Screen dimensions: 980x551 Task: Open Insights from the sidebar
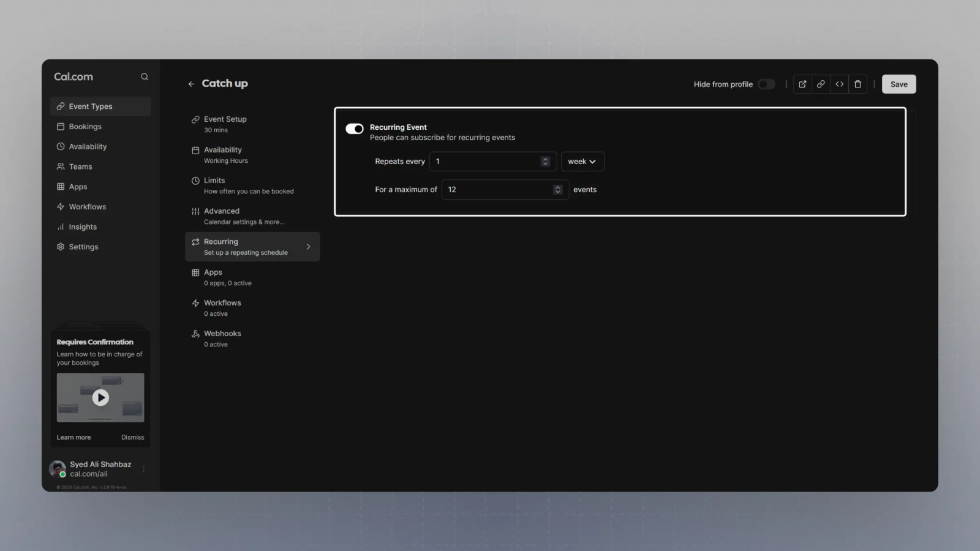[x=83, y=227]
